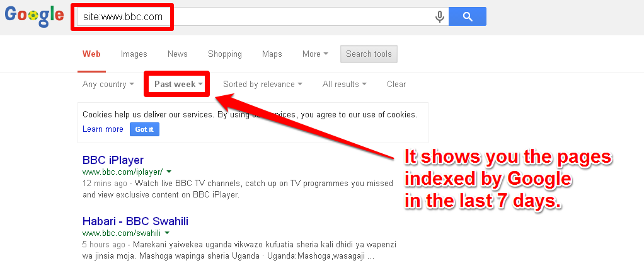Screen dimensions: 644x270
Task: Open the Shopping tab
Action: click(225, 54)
